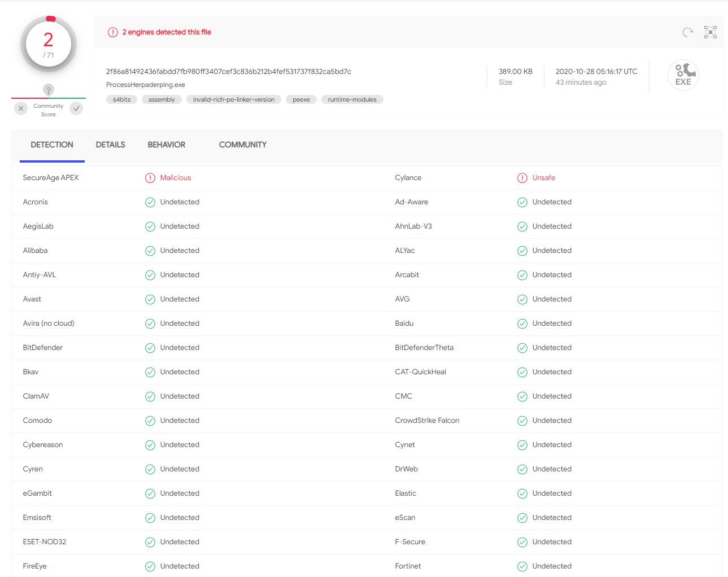Click the Elastic engine name
This screenshot has width=728, height=577.
tap(406, 493)
